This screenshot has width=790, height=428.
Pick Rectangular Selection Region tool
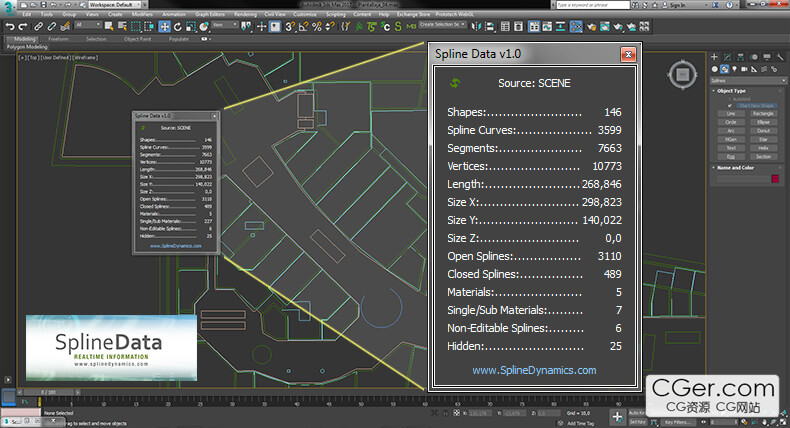click(136, 26)
